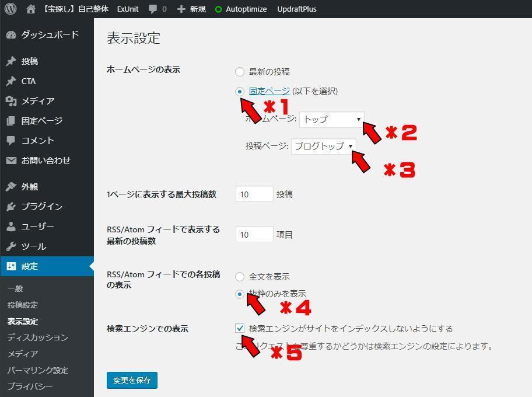532x397 pixels.
Task: Click the pin icon beside 投稿
Action: [x=11, y=61]
